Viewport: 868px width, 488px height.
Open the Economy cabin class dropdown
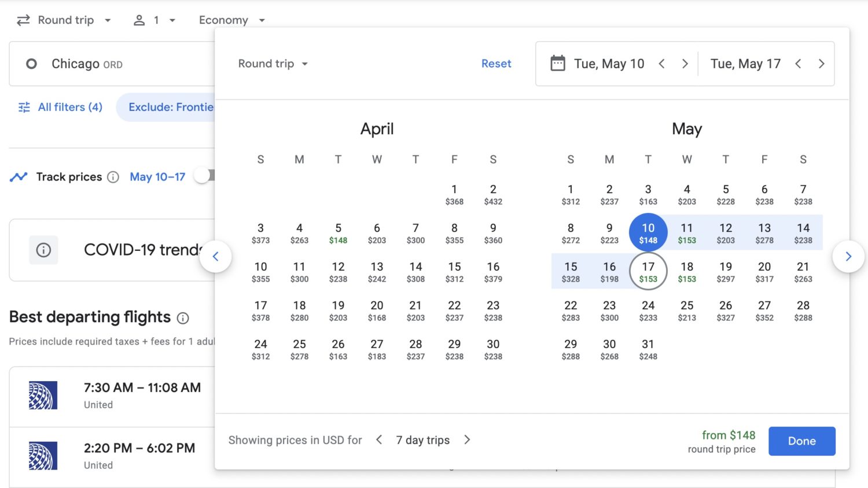click(x=231, y=20)
